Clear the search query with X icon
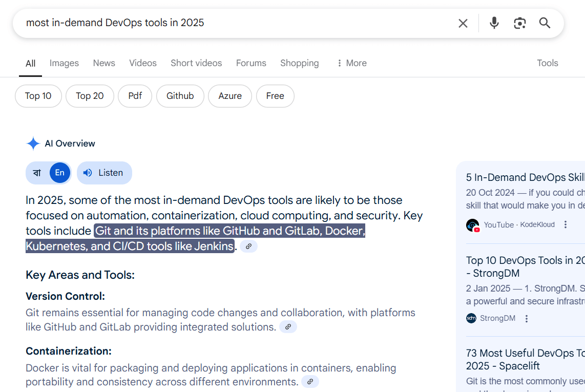The image size is (585, 392). click(463, 23)
